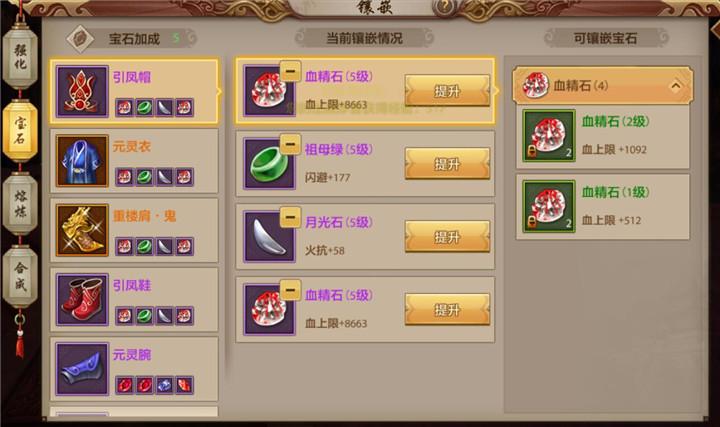The image size is (720, 427).
Task: Remove the 祖母绿 gem with minus button
Action: (290, 144)
